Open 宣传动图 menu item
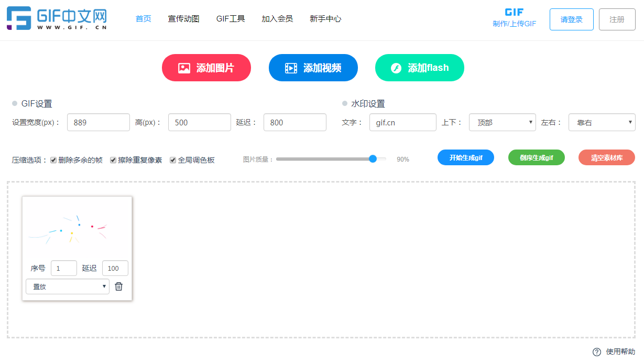 pos(184,19)
